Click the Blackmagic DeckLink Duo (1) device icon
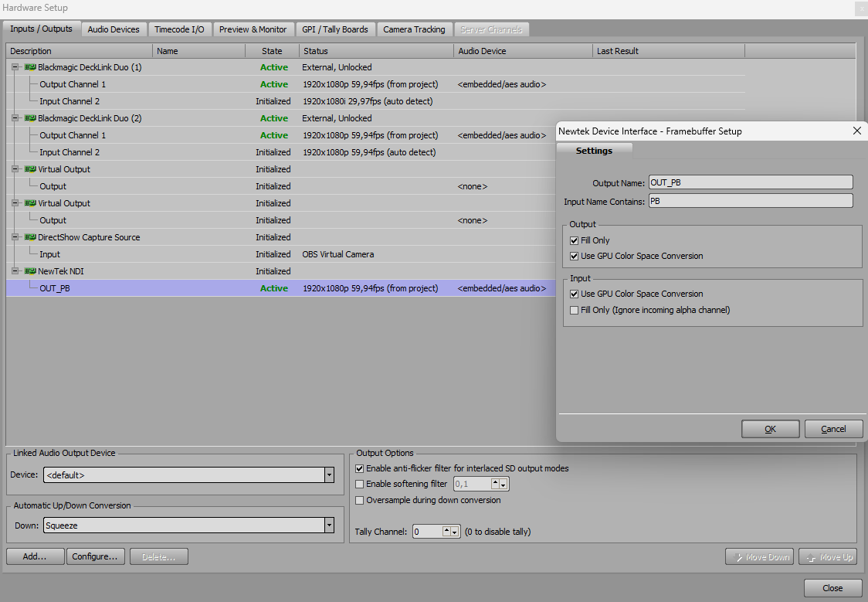Viewport: 868px width, 602px height. click(x=30, y=67)
